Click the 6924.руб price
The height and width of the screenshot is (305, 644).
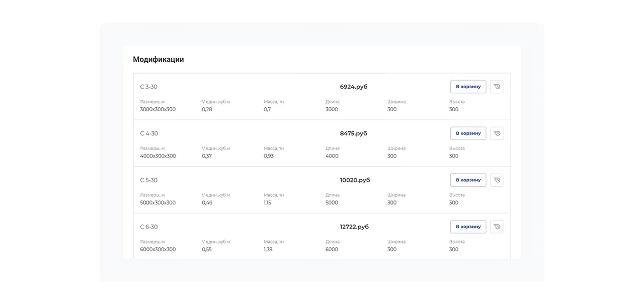[x=354, y=87]
